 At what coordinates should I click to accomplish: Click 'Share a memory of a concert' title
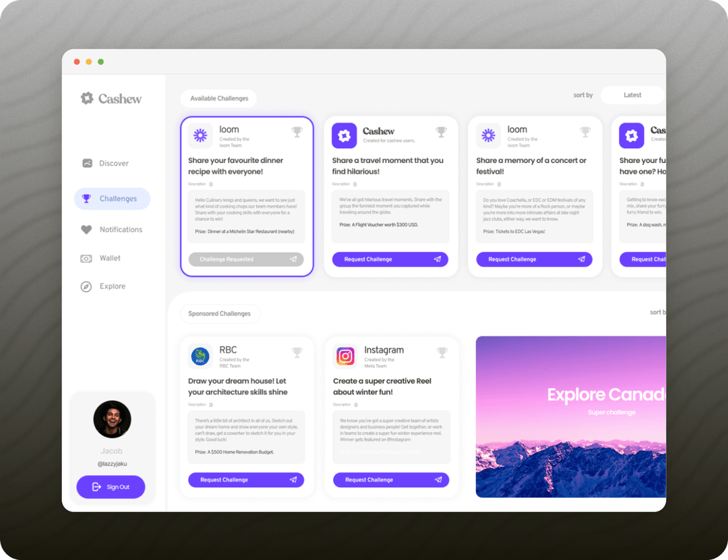click(x=531, y=166)
